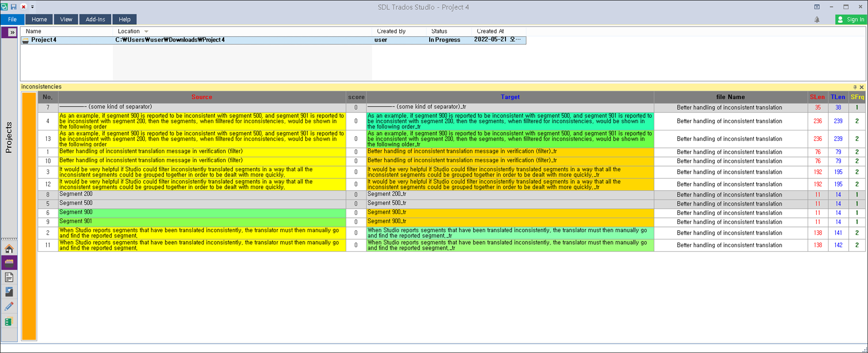Select source cell 'Segment 200'
This screenshot has width=868, height=353.
tap(202, 195)
